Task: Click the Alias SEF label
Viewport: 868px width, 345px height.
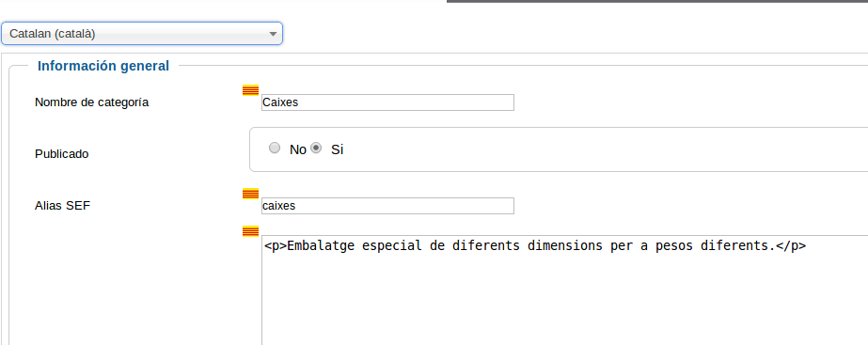Action: [x=63, y=206]
